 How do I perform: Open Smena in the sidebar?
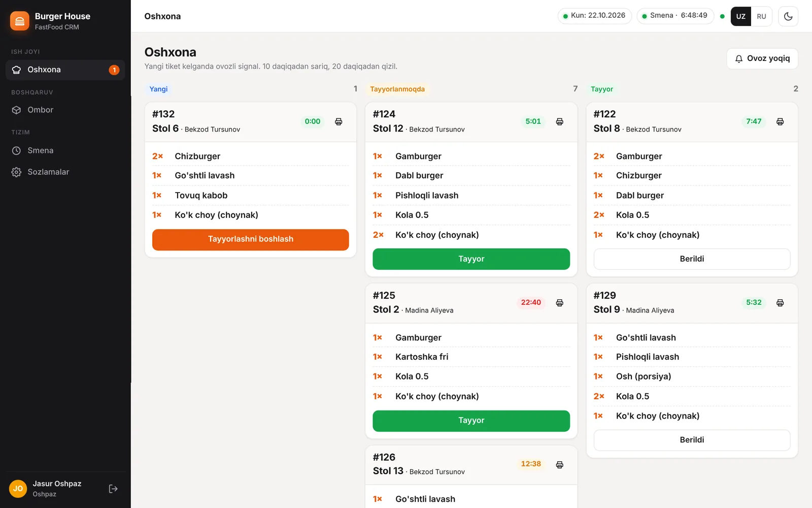click(x=65, y=150)
